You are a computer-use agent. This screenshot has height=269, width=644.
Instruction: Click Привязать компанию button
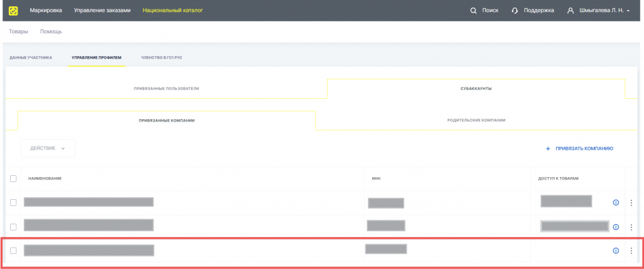[x=579, y=149]
